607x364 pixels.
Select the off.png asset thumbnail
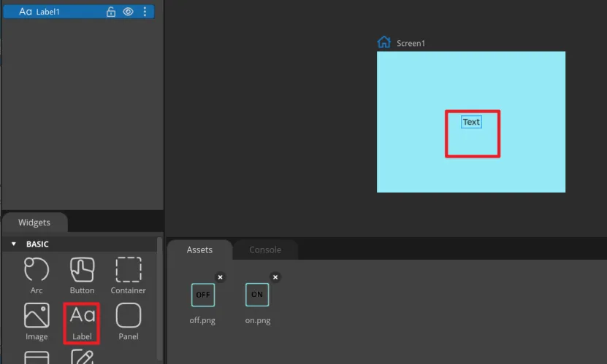(202, 295)
